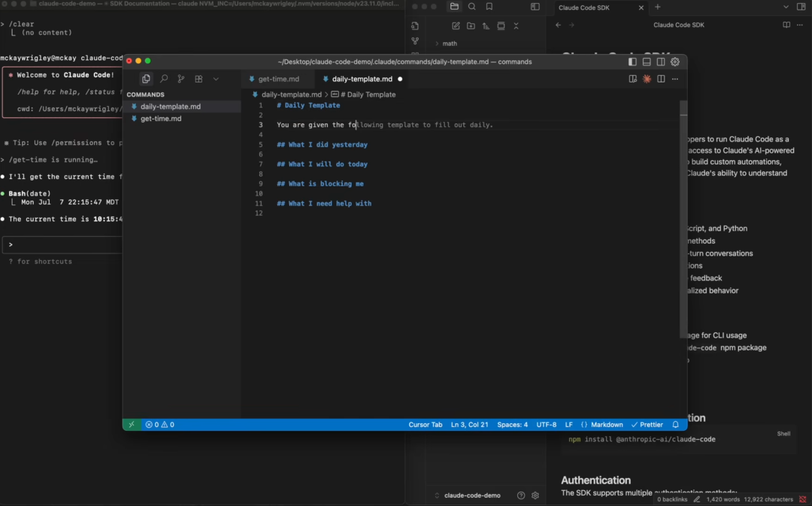Toggle Obsidian right sidebar icon

click(801, 8)
